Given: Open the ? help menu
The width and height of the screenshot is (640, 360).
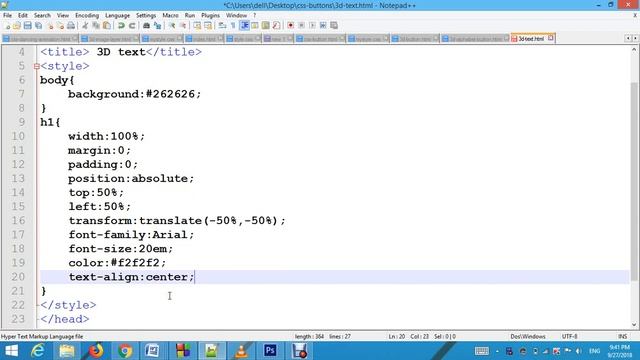Looking at the screenshot, I should click(x=254, y=16).
